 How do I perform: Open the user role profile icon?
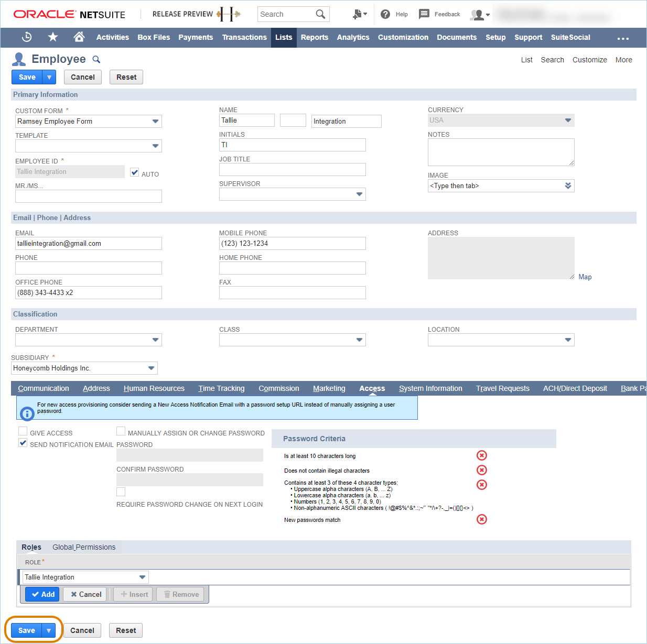point(480,15)
